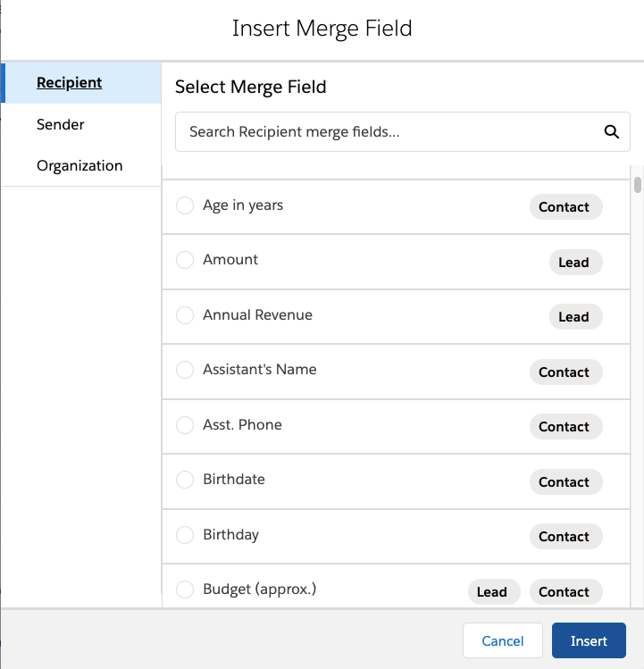Focus the Search Recipient merge fields box
The height and width of the screenshot is (669, 644).
point(389,132)
